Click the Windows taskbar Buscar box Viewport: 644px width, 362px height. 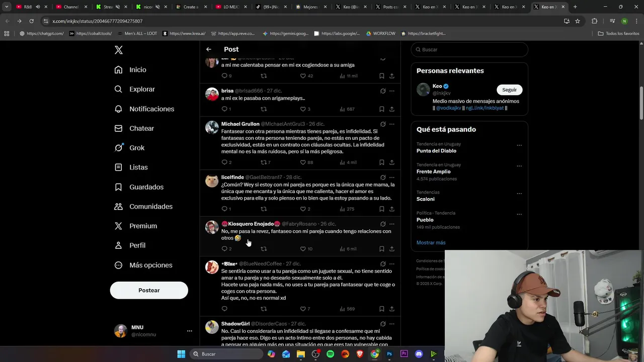(226, 354)
